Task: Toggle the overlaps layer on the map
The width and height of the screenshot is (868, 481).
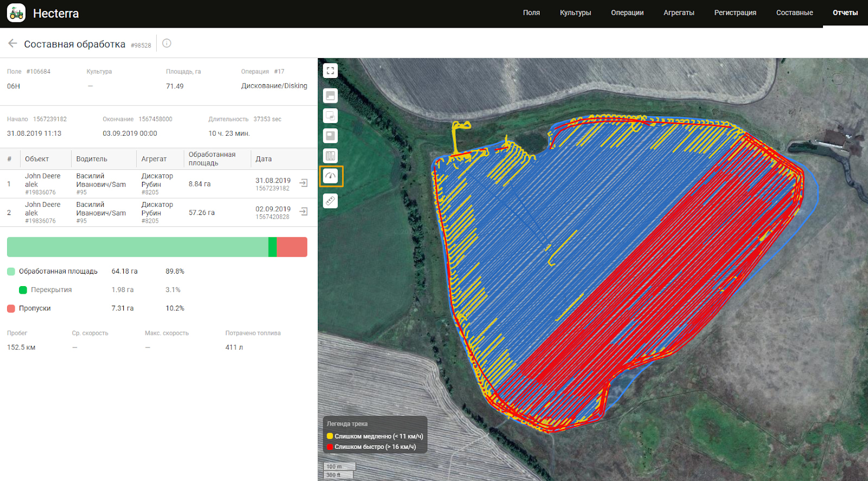Action: point(330,116)
